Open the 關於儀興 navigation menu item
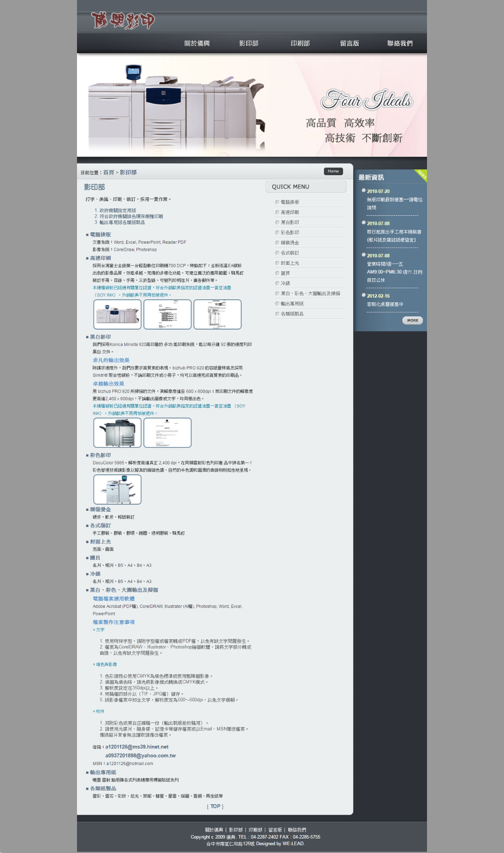The image size is (504, 853). click(197, 43)
